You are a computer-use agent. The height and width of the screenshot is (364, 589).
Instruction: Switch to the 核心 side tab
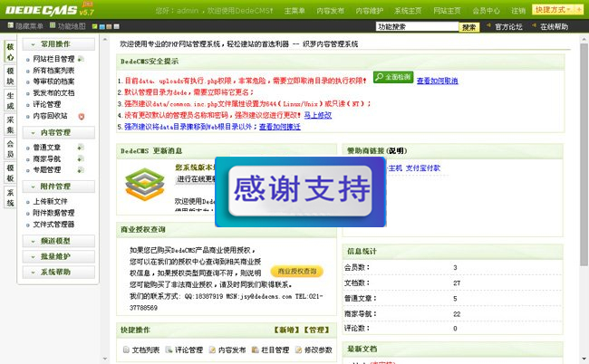tap(10, 52)
